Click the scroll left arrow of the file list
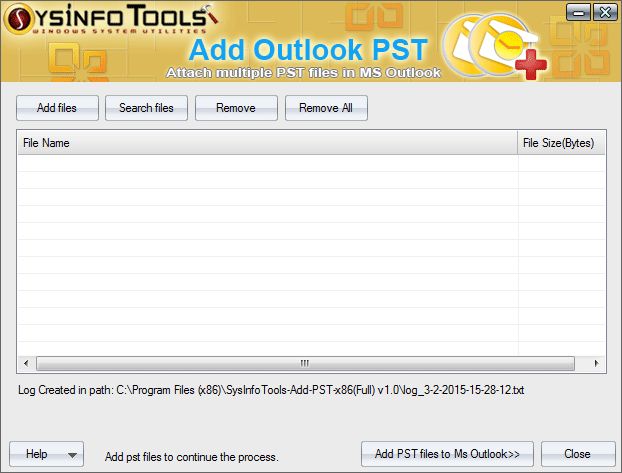This screenshot has width=622, height=473. (x=26, y=363)
